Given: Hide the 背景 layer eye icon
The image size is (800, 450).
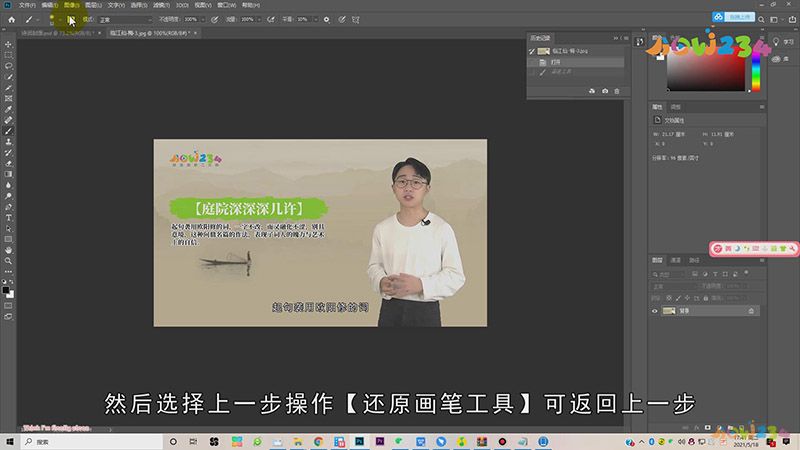Looking at the screenshot, I should 655,311.
